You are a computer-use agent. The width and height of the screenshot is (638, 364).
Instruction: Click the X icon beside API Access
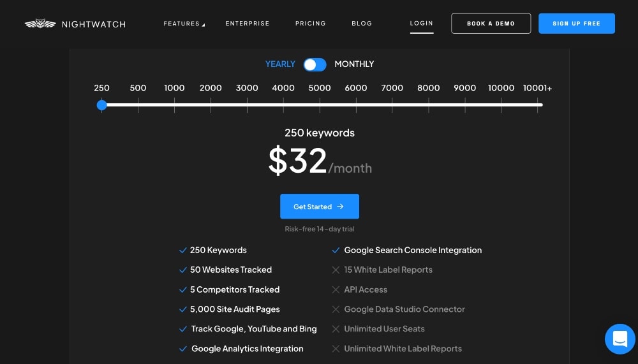336,290
